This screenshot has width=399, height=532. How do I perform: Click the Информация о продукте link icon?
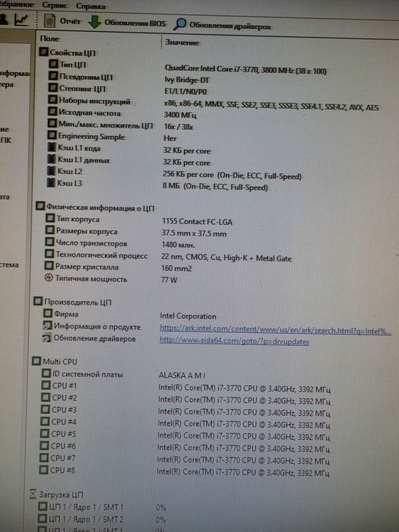click(47, 326)
